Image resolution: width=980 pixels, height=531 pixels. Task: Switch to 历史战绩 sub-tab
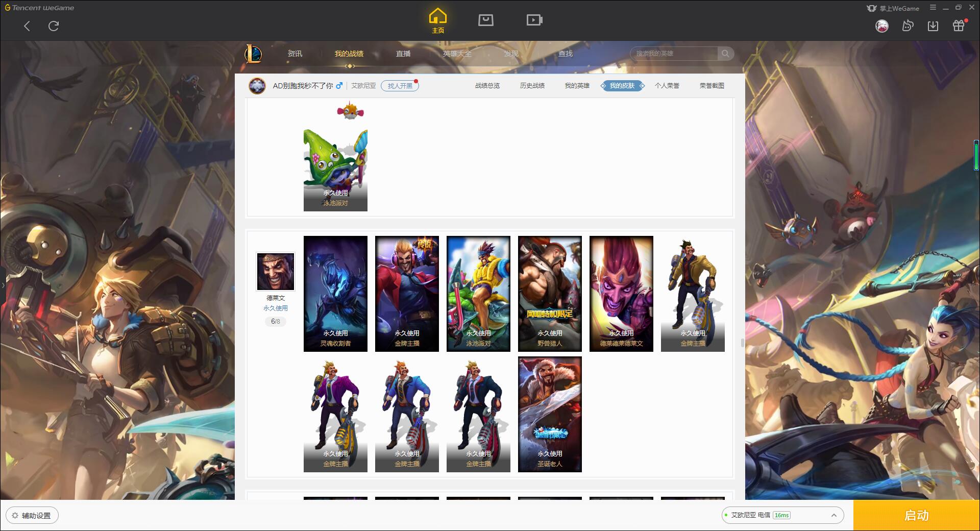(x=532, y=86)
